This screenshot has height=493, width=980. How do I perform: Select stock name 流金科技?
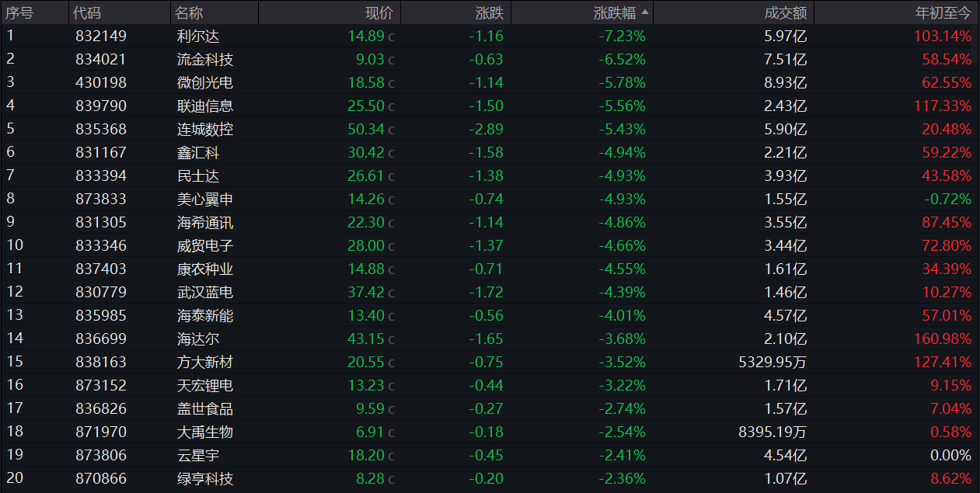[205, 59]
